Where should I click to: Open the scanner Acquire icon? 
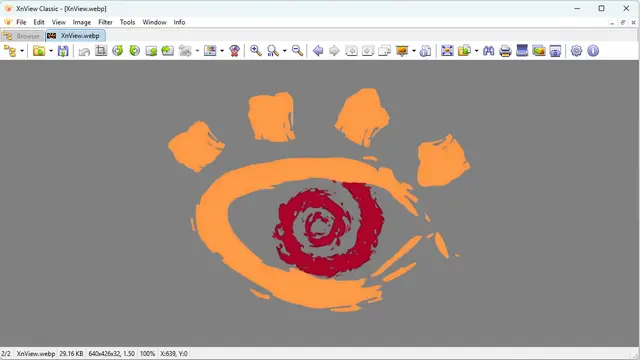pos(522,51)
